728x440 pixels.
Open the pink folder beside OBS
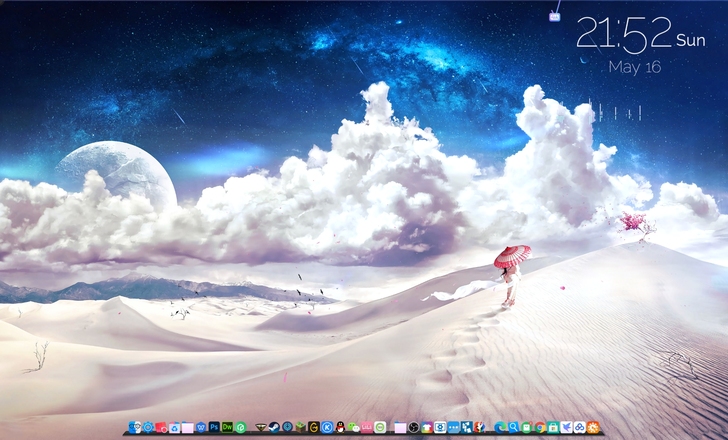[x=400, y=428]
